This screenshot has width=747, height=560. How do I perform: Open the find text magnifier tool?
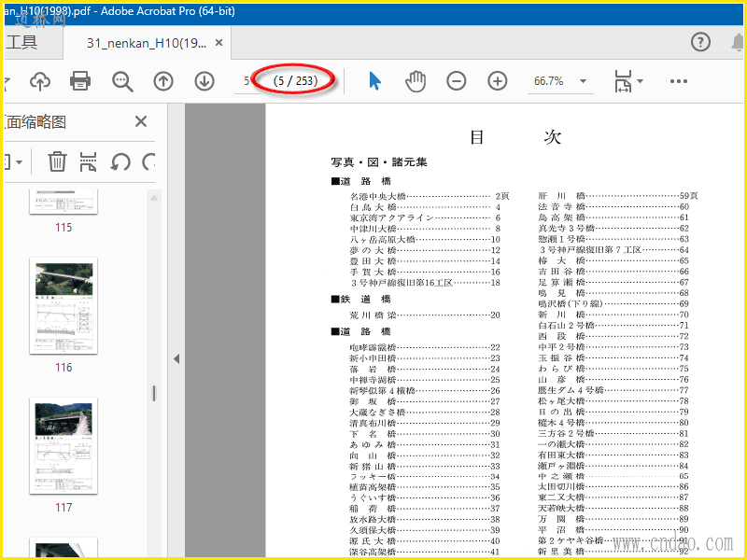[122, 81]
